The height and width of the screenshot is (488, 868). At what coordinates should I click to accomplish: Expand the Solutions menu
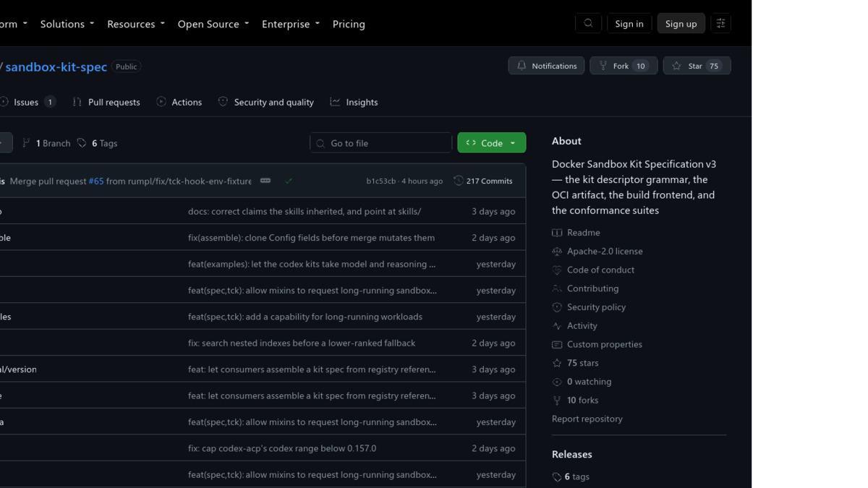pos(67,24)
